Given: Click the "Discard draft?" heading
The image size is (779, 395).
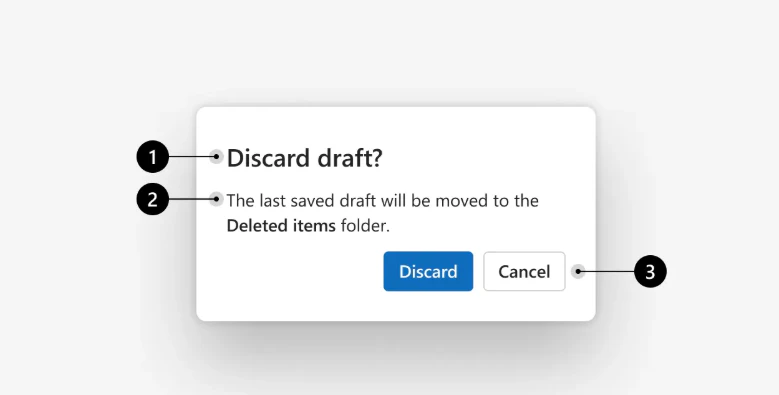Looking at the screenshot, I should [x=305, y=158].
